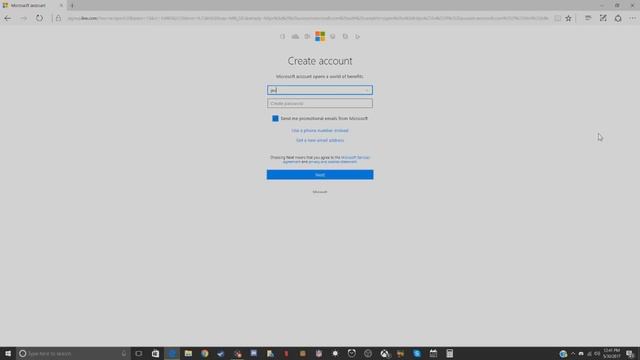Click the taskbar clock and date

[611, 353]
